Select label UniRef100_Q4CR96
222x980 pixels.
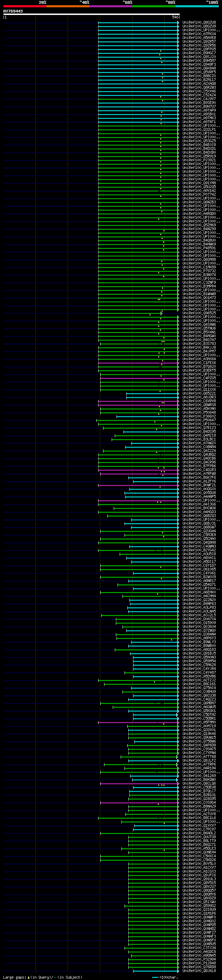click(x=199, y=462)
